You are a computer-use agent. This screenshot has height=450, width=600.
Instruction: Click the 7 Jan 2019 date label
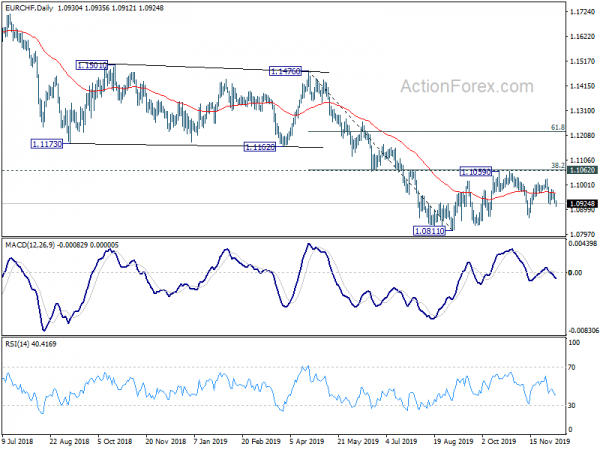coord(211,441)
